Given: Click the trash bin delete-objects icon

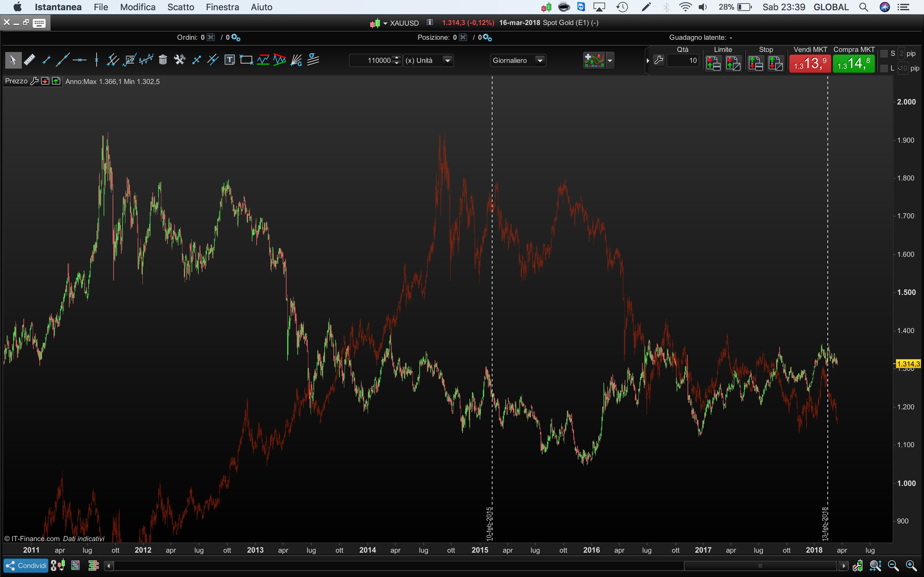Looking at the screenshot, I should point(163,60).
